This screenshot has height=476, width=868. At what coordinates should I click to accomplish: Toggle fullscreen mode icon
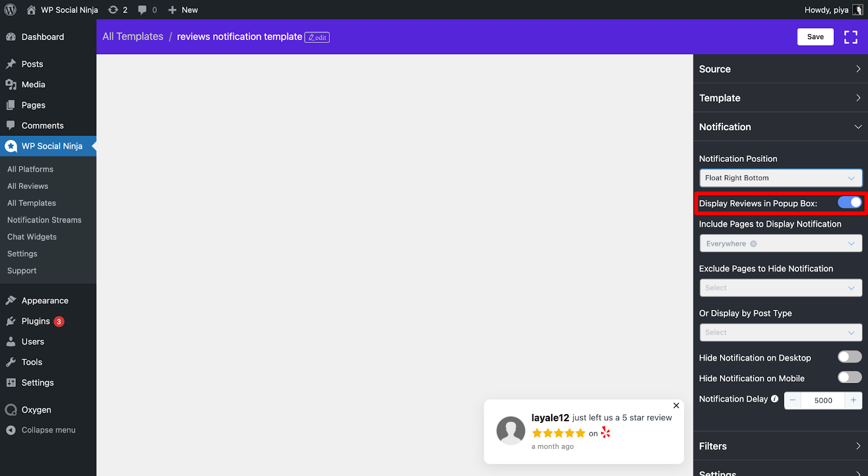851,37
